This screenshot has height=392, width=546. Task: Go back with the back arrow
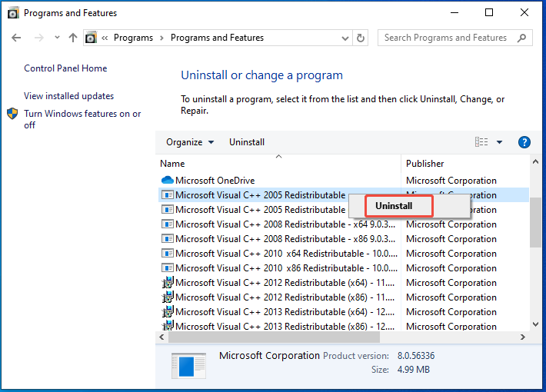click(16, 38)
